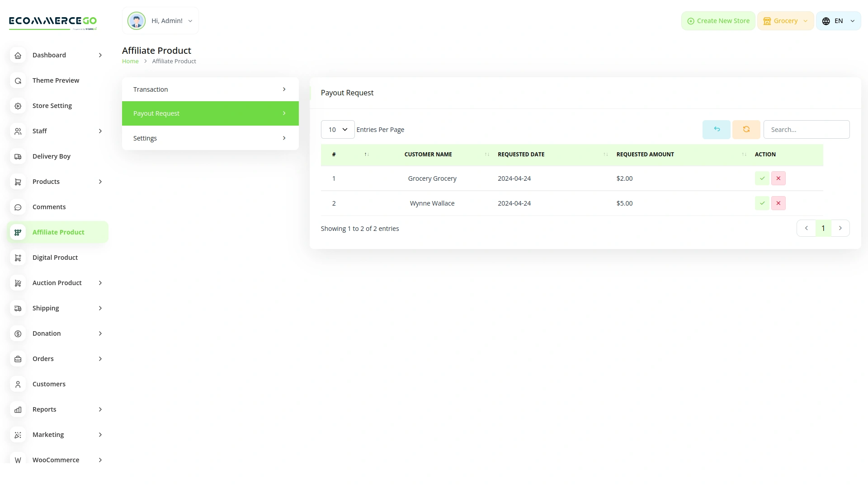This screenshot has height=488, width=868.
Task: Open Delivery Boy from sidebar icon
Action: (x=18, y=156)
